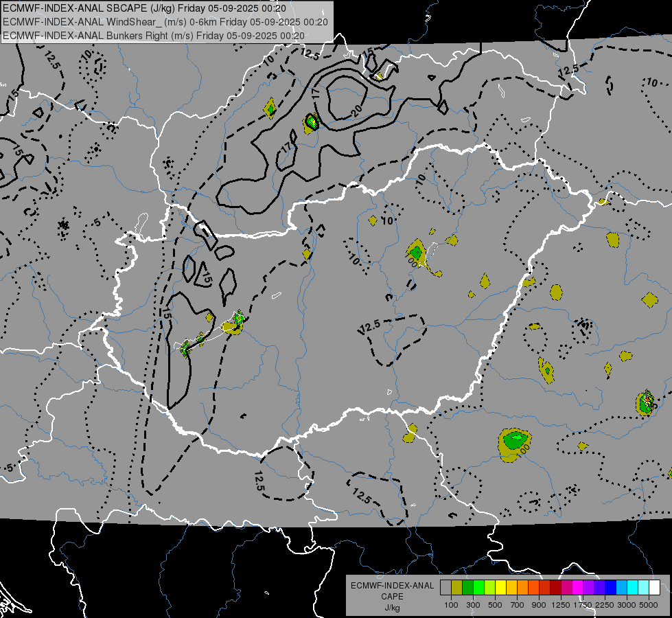Screen dimensions: 672x618
Task: Click the 20 wind shear contour label
Action: point(356,111)
